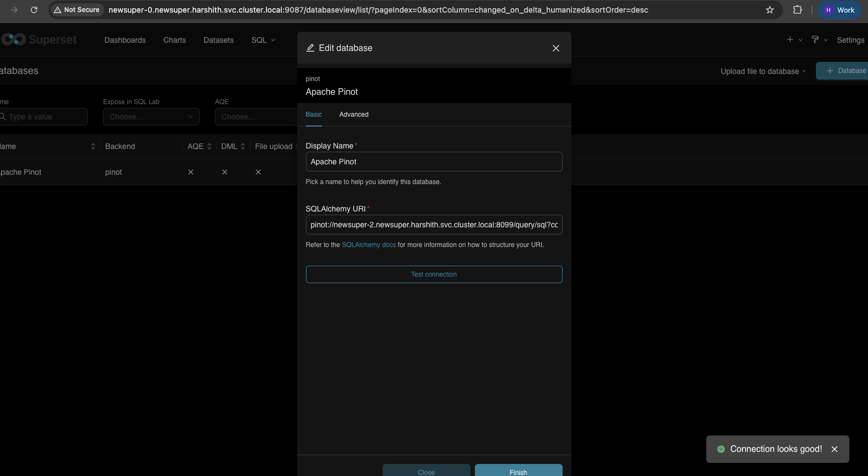868x476 pixels.
Task: Click the pencil icon beside Edit database
Action: [x=310, y=48]
